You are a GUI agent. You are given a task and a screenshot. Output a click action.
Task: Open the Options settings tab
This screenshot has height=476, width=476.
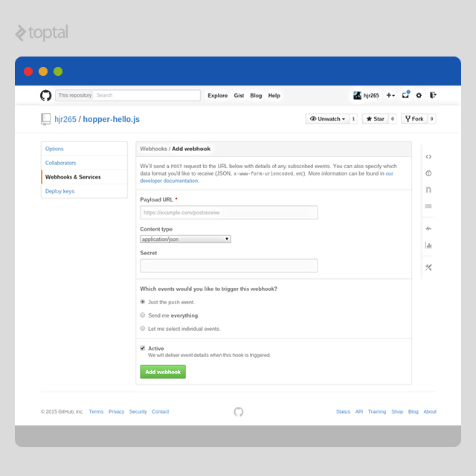coord(84,149)
